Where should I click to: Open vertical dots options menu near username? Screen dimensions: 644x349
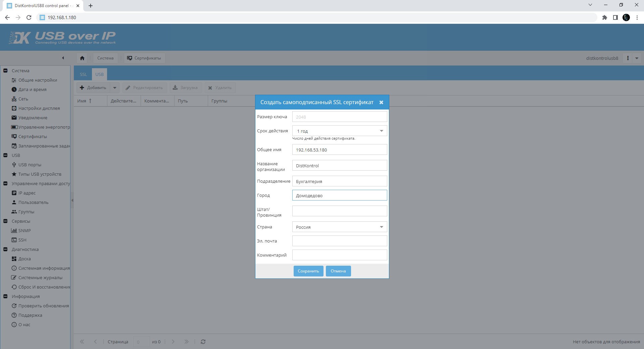(628, 58)
